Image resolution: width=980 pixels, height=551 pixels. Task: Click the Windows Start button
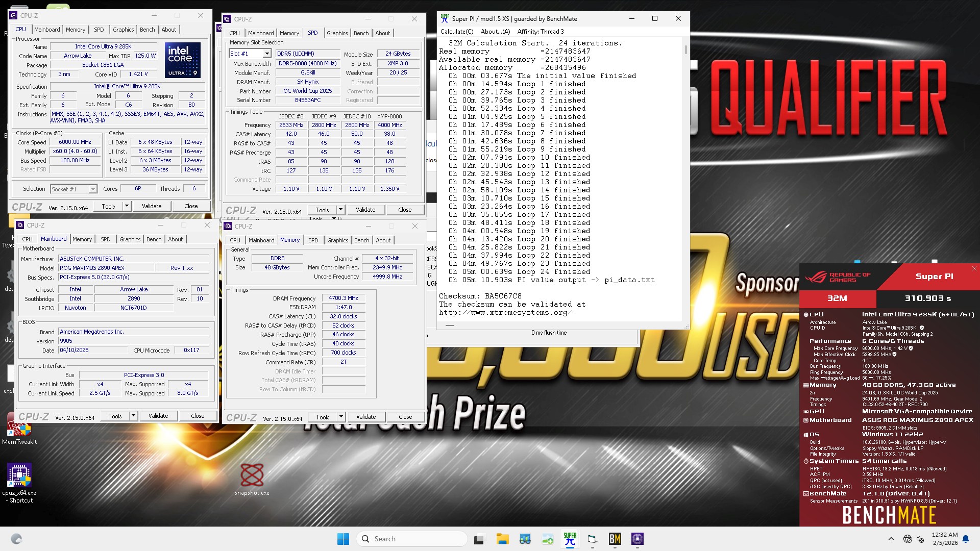[343, 539]
